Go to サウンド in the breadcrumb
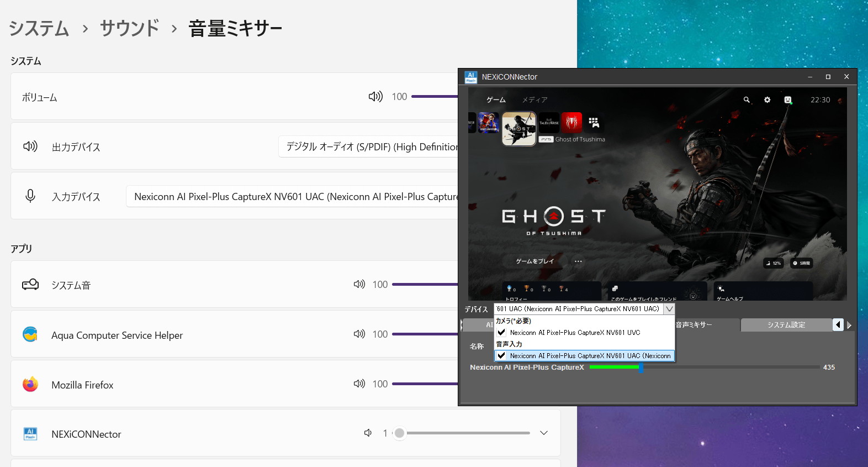868x467 pixels. point(130,28)
